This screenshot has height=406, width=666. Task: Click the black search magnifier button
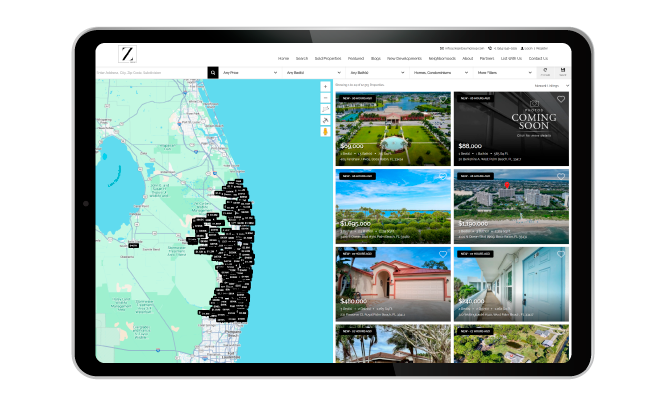(x=212, y=73)
